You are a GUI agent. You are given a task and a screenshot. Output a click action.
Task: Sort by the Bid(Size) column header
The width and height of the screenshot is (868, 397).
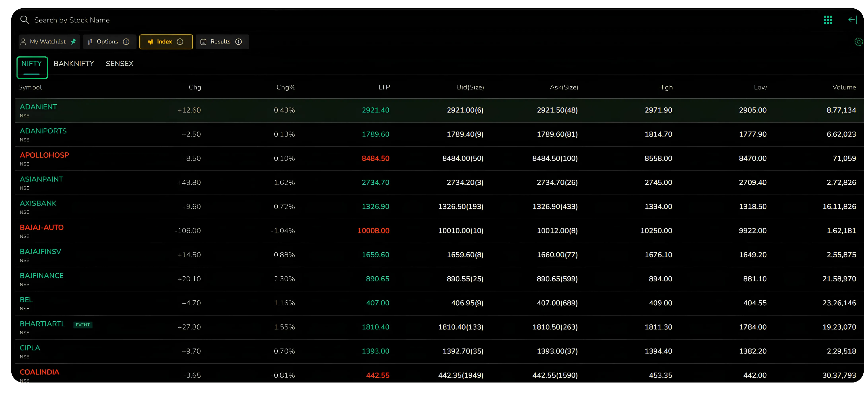tap(470, 87)
